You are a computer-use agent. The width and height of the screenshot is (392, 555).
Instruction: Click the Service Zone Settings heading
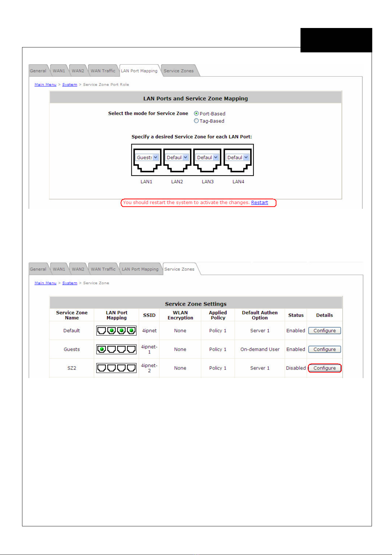[x=196, y=304]
